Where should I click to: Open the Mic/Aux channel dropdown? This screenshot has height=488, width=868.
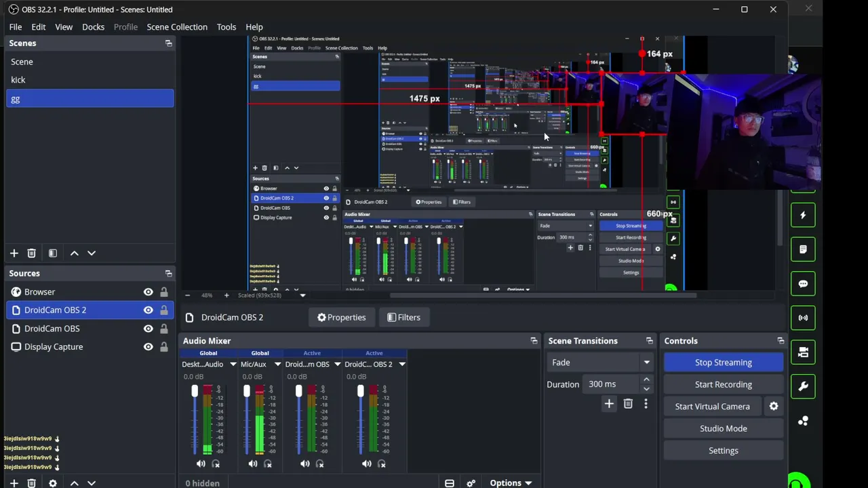277,365
